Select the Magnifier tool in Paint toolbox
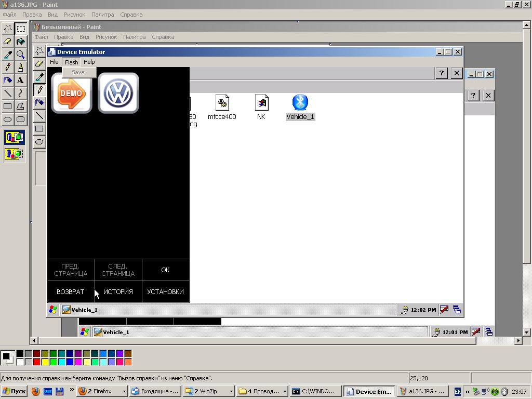 click(x=20, y=55)
